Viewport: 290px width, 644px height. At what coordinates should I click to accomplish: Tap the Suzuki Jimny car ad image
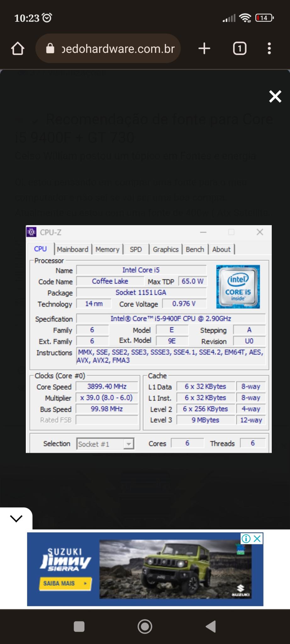(176, 569)
